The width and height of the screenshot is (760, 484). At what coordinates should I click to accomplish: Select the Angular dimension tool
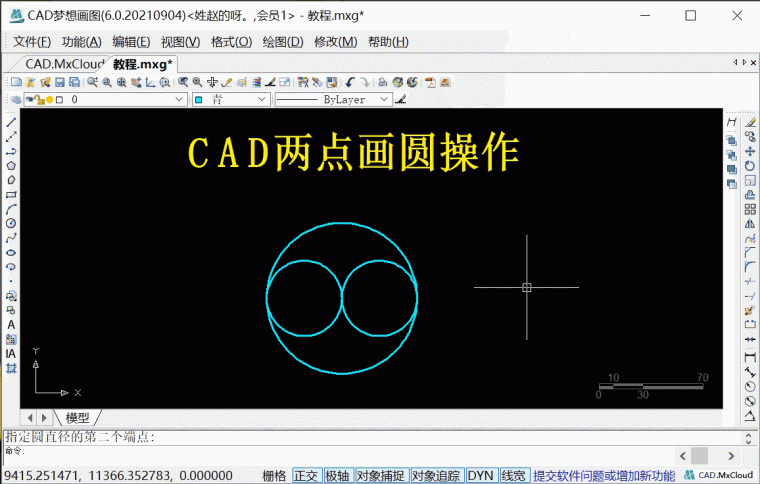[750, 416]
